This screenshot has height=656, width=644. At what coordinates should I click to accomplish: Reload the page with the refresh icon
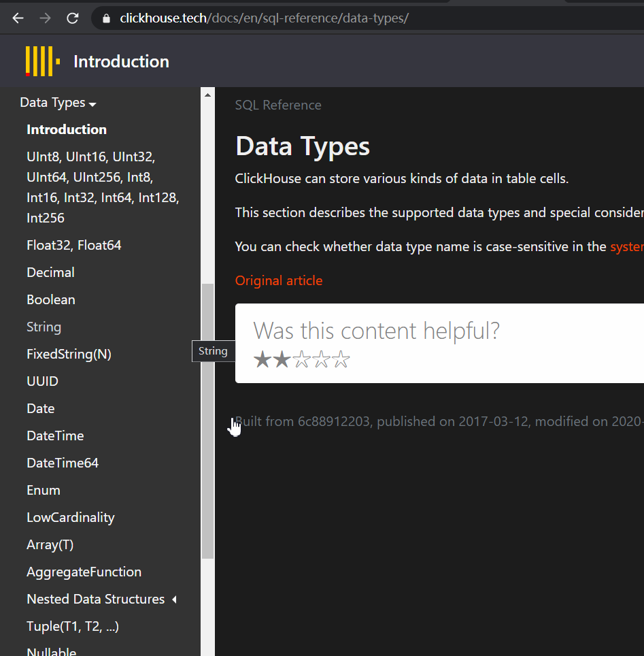click(73, 18)
